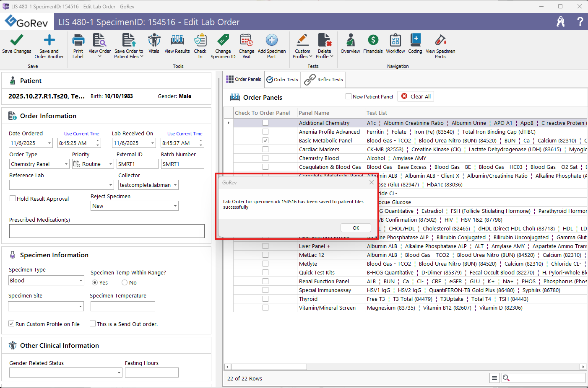
Task: Expand the Reject Specimen dropdown
Action: 175,206
